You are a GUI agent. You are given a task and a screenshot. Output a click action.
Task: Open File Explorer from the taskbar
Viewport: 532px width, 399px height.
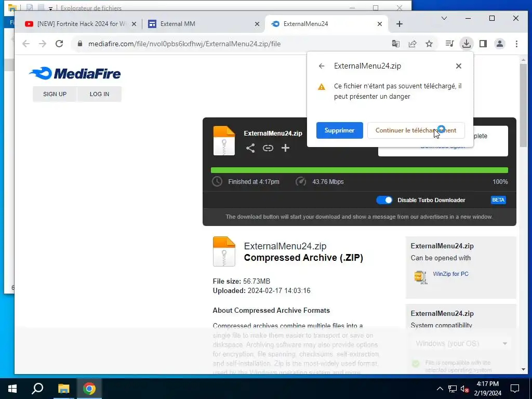pyautogui.click(x=63, y=389)
